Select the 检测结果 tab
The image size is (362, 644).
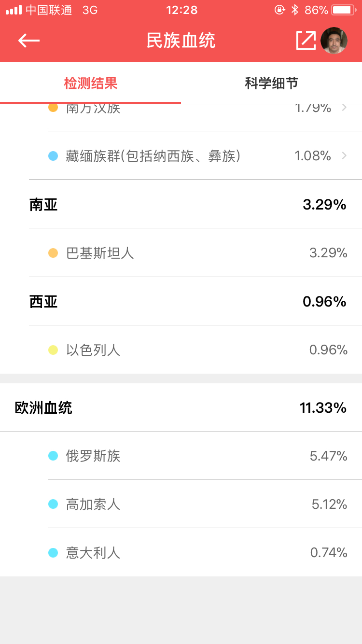pos(91,83)
